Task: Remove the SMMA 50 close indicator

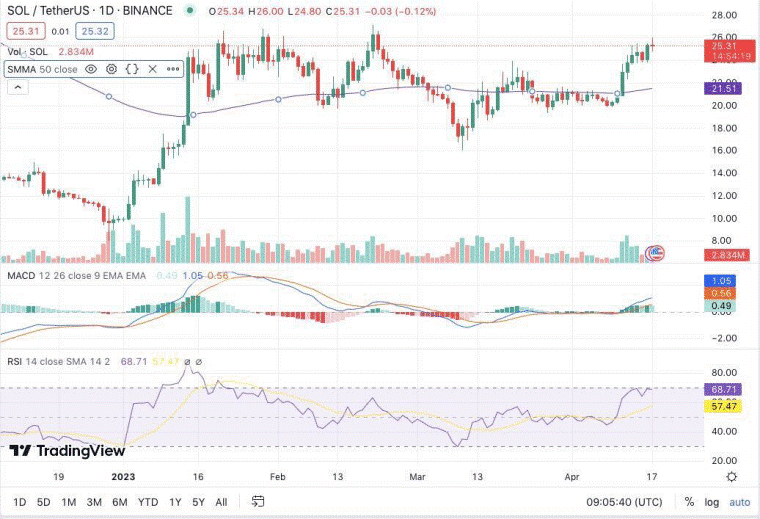Action: (x=153, y=69)
